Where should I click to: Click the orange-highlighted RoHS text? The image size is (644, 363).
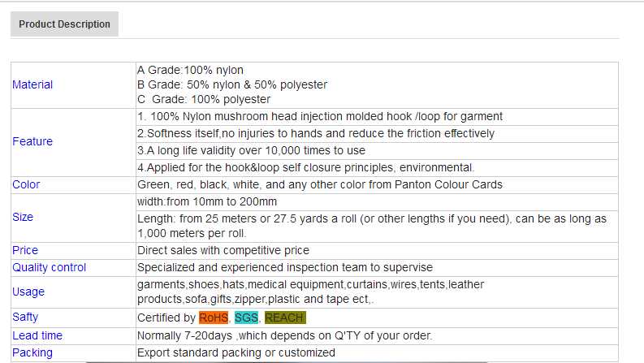pyautogui.click(x=214, y=318)
